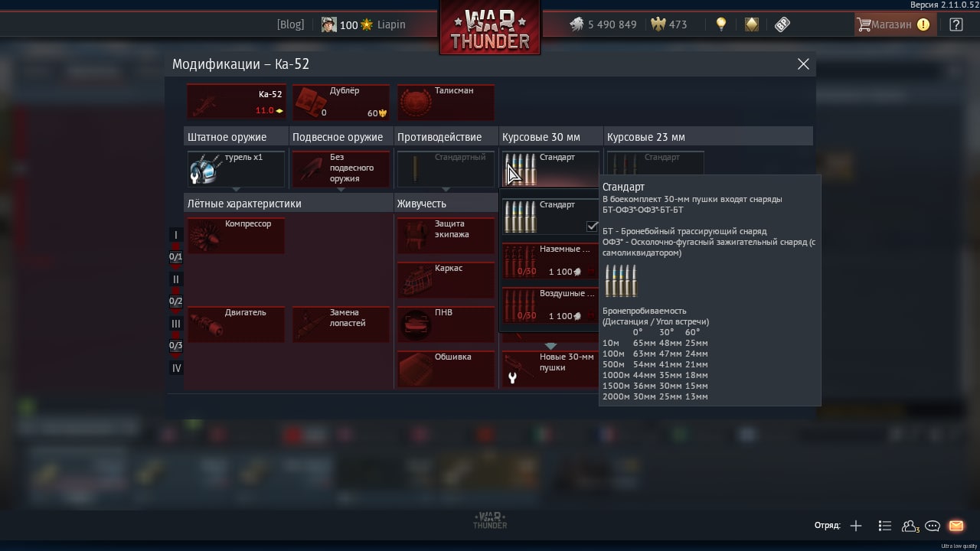Click the Дублёр backup item
Screen dimensions: 980x551
341,102
